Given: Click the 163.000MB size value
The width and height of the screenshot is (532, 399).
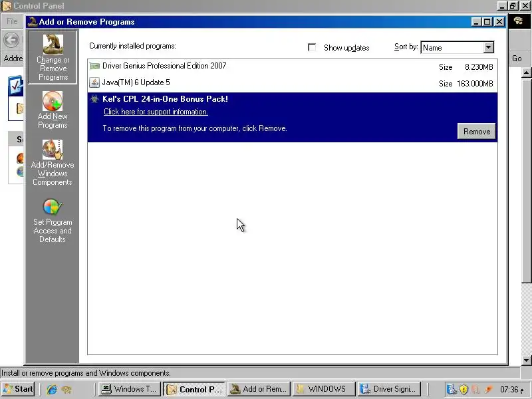Looking at the screenshot, I should pos(475,84).
